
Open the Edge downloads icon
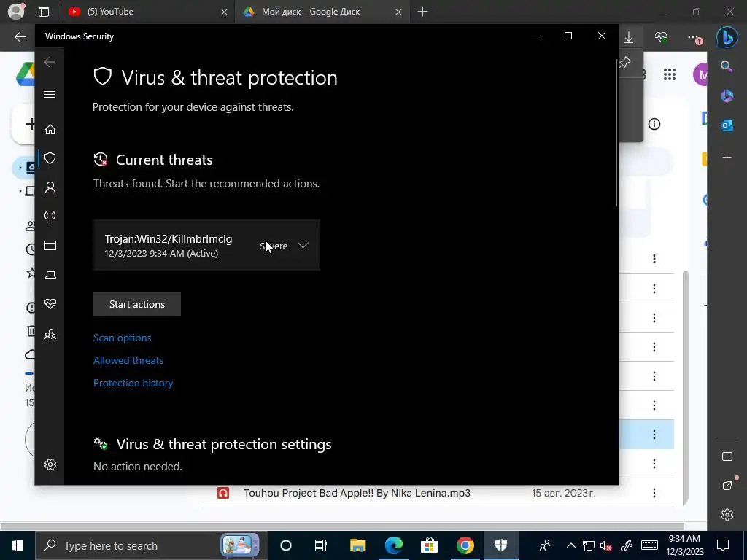[629, 37]
